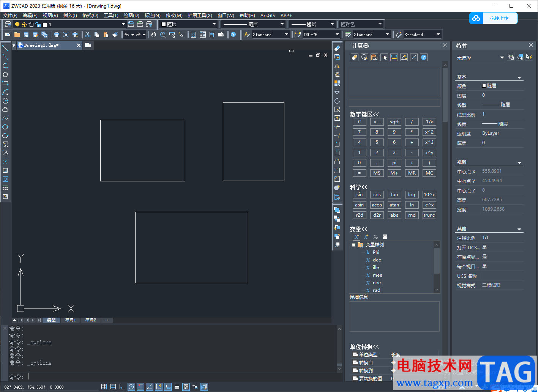The width and height of the screenshot is (538, 392).
Task: Toggle Polar tracking in status bar
Action: point(131,387)
